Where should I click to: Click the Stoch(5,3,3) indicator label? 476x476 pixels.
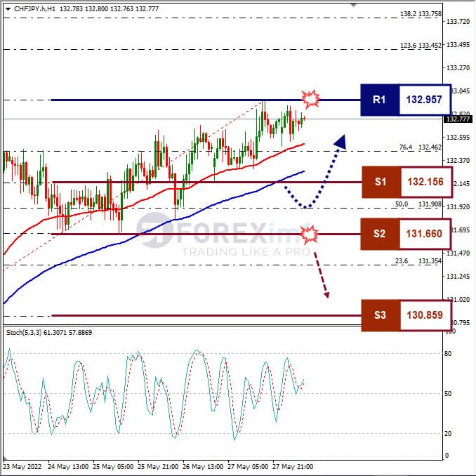pyautogui.click(x=49, y=333)
